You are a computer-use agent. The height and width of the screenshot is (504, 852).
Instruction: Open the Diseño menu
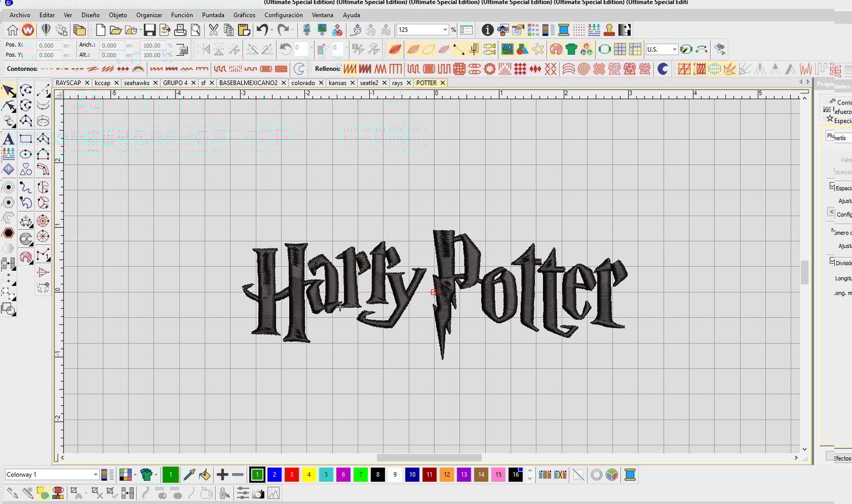(x=90, y=15)
